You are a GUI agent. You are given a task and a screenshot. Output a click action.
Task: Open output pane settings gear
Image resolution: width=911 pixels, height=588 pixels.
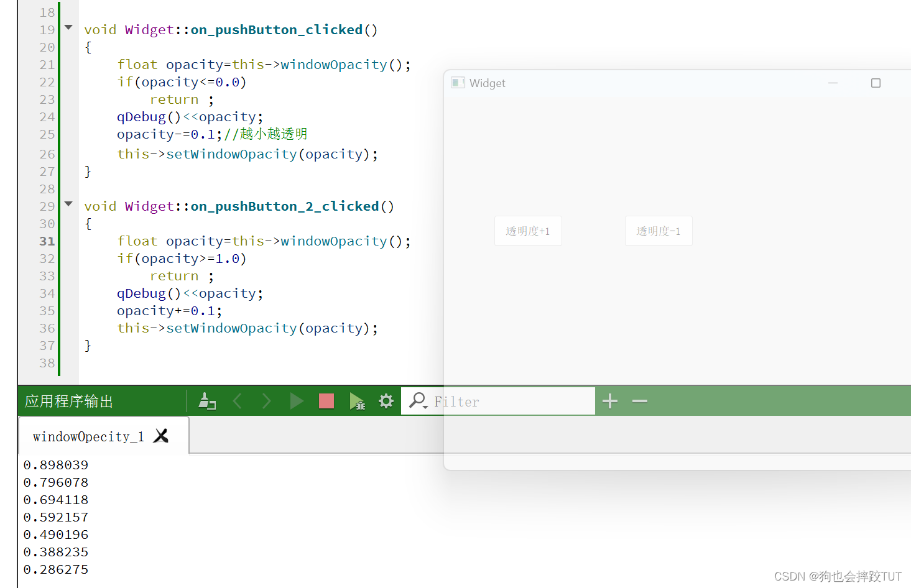coord(386,402)
